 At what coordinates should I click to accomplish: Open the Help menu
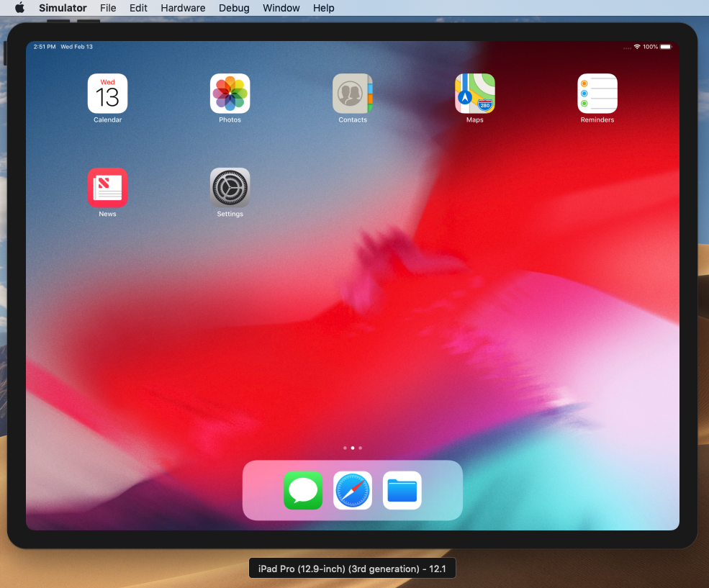324,8
